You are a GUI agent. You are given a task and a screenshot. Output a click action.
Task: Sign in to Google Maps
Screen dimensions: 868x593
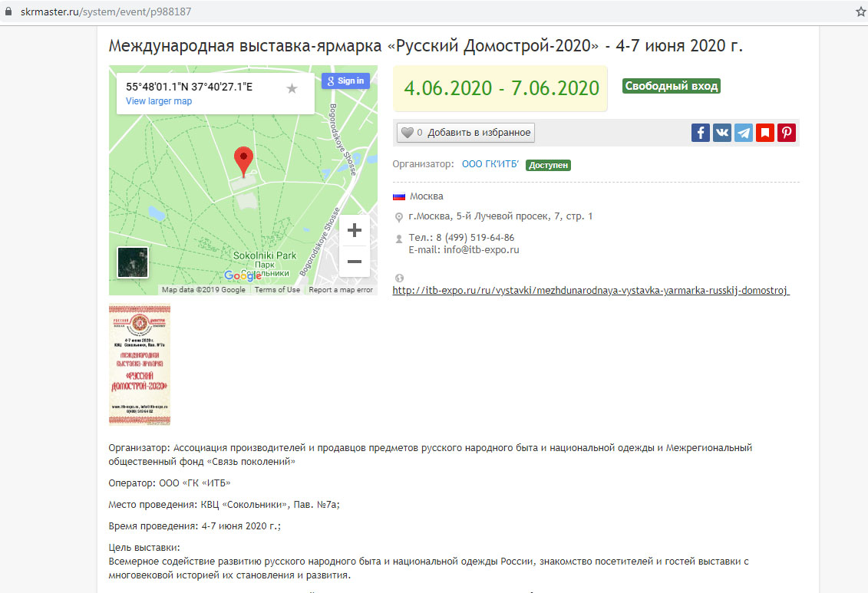pyautogui.click(x=345, y=81)
